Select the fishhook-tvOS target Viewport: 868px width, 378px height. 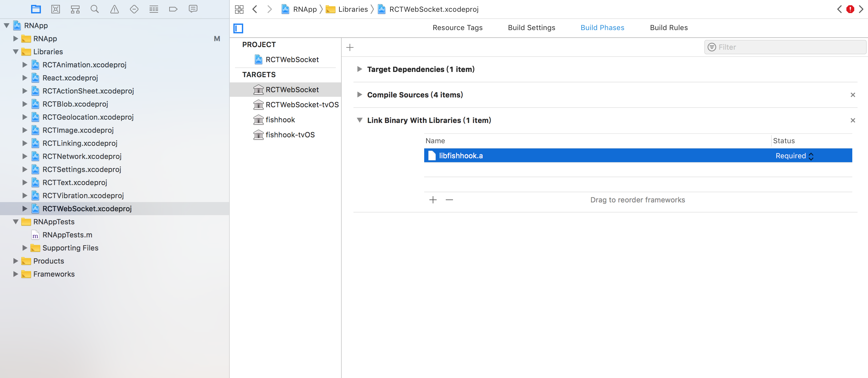tap(290, 135)
